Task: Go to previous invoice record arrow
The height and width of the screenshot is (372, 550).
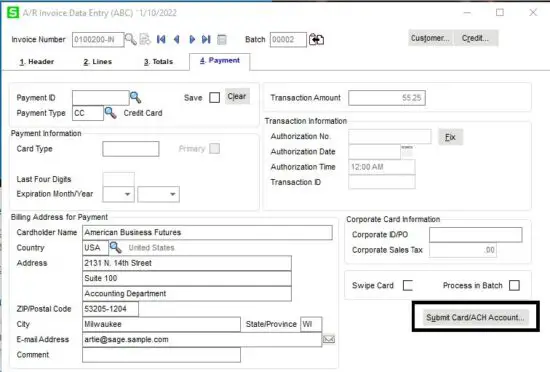Action: coord(176,39)
